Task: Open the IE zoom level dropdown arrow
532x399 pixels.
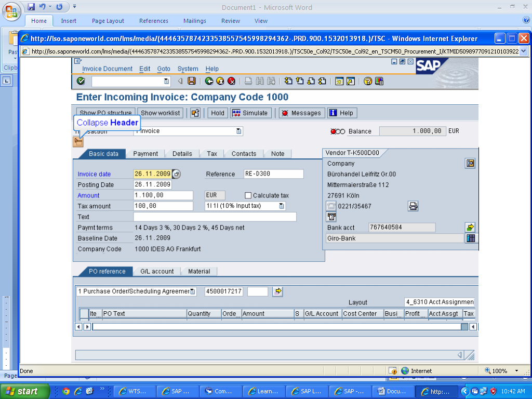Action: tap(517, 371)
